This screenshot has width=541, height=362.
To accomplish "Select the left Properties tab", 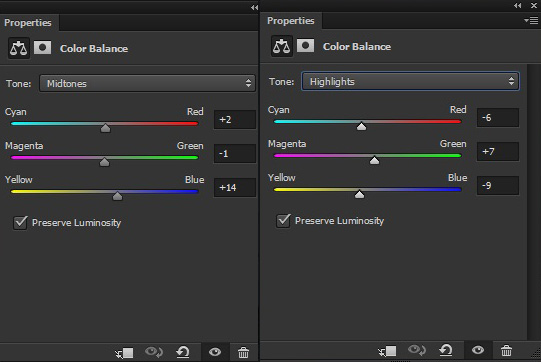I will pyautogui.click(x=28, y=23).
